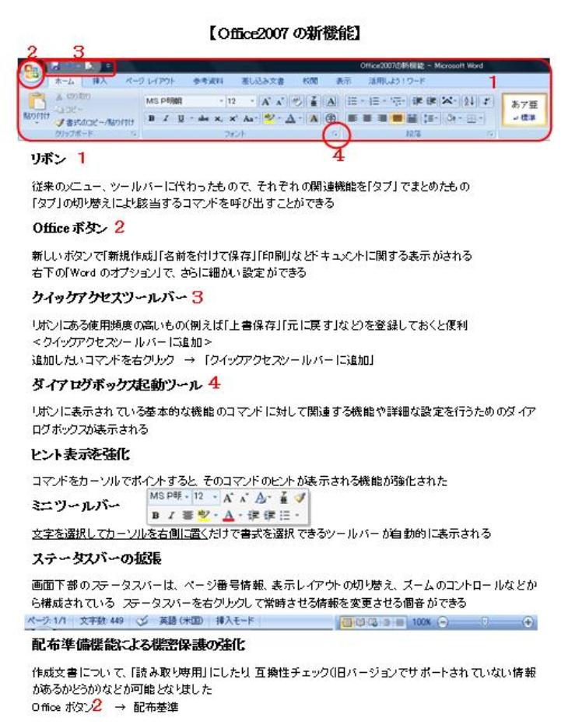The width and height of the screenshot is (568, 728).
Task: Open the 表示 ribbon tab
Action: pos(343,81)
